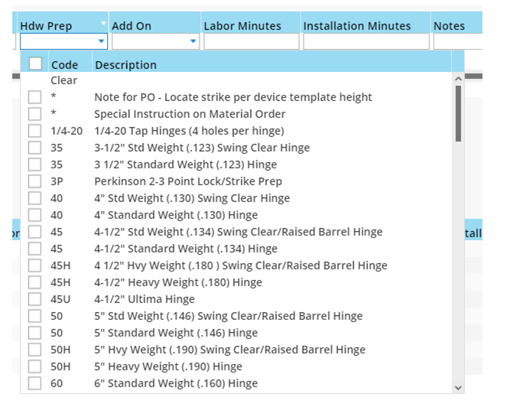Sort list by the Description column header
The image size is (510, 420).
click(126, 65)
